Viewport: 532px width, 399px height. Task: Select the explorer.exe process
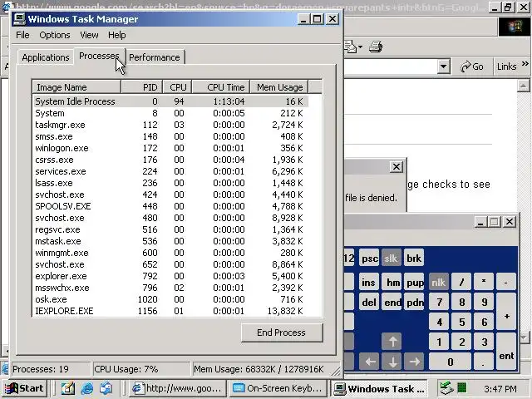170,276
